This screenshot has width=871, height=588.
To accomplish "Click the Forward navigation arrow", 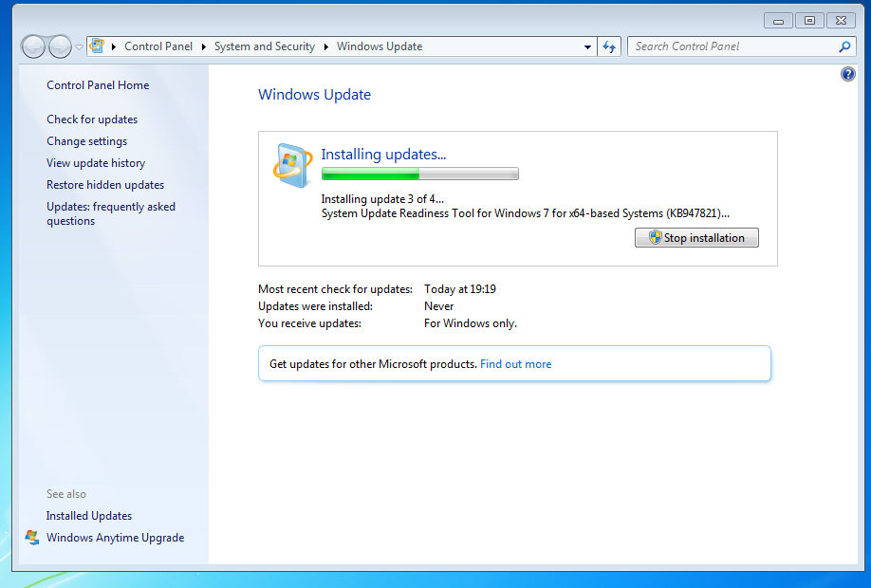I will click(60, 46).
